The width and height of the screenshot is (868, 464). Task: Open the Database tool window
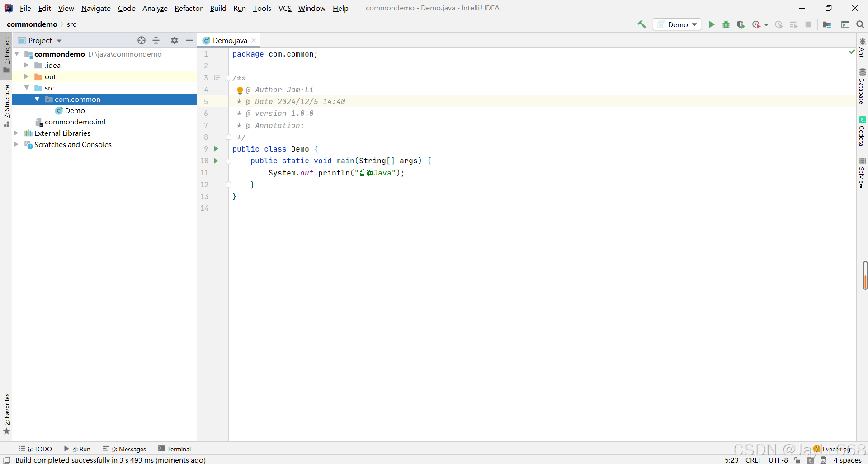click(x=862, y=86)
